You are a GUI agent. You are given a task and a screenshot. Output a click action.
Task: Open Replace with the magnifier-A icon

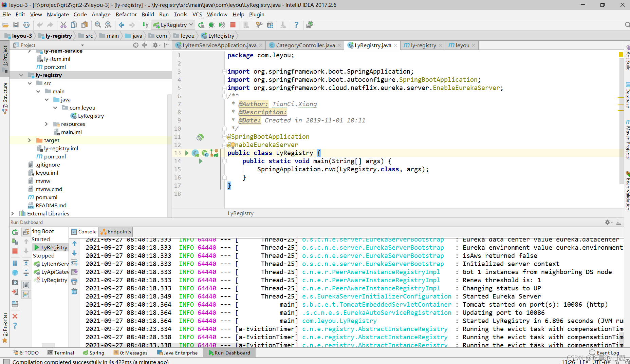point(108,25)
